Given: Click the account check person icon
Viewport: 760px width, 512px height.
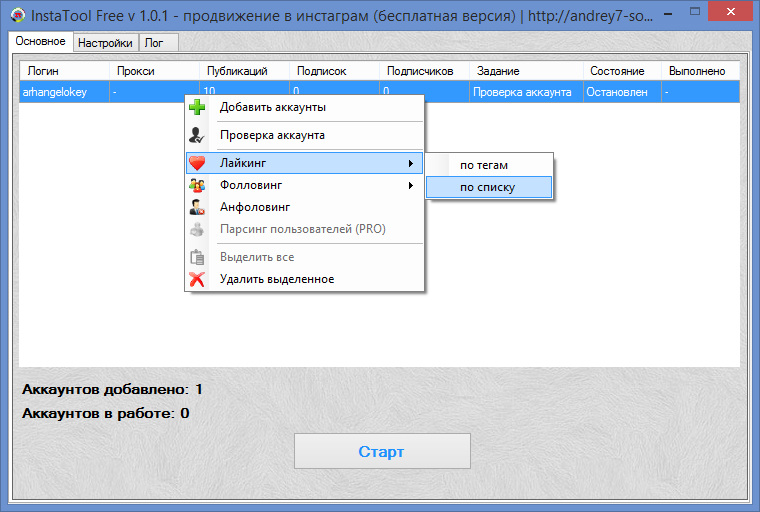Looking at the screenshot, I should [x=197, y=135].
